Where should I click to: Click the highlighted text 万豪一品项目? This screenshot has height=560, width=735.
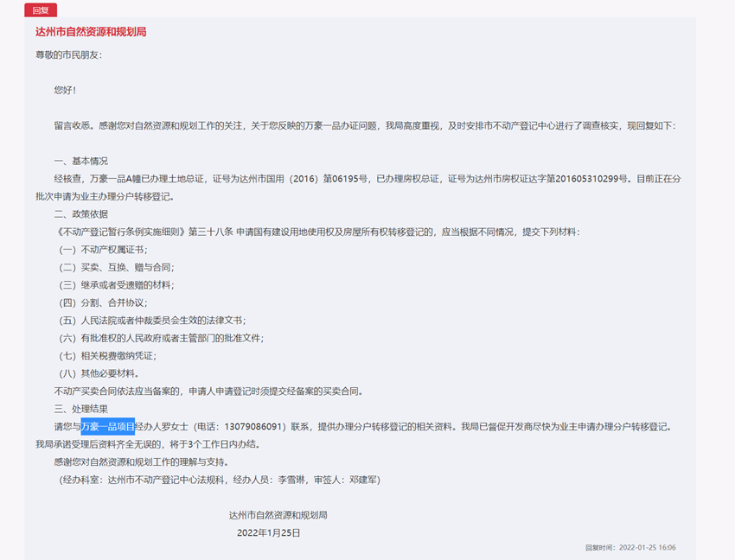(108, 426)
